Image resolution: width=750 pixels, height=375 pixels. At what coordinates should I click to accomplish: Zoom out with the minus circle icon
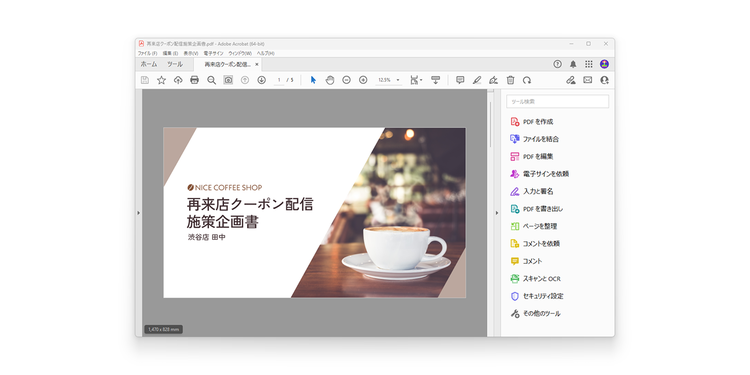point(347,80)
